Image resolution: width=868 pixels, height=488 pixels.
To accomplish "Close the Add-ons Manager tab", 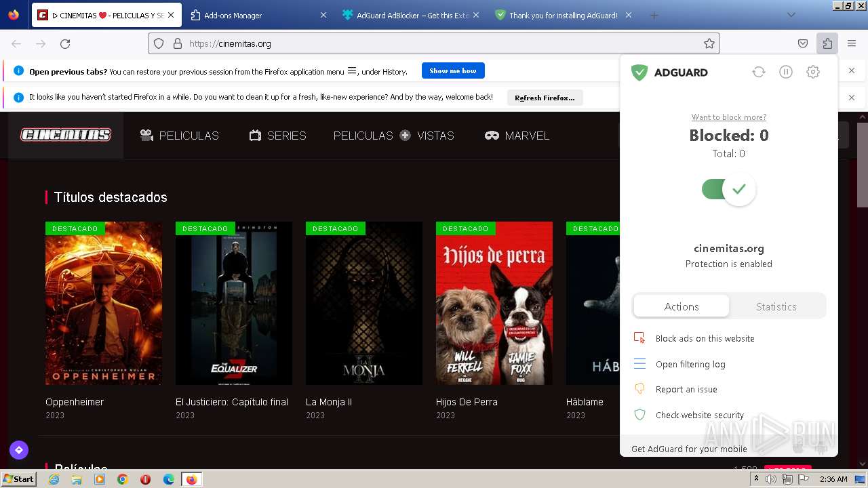I will coord(323,15).
